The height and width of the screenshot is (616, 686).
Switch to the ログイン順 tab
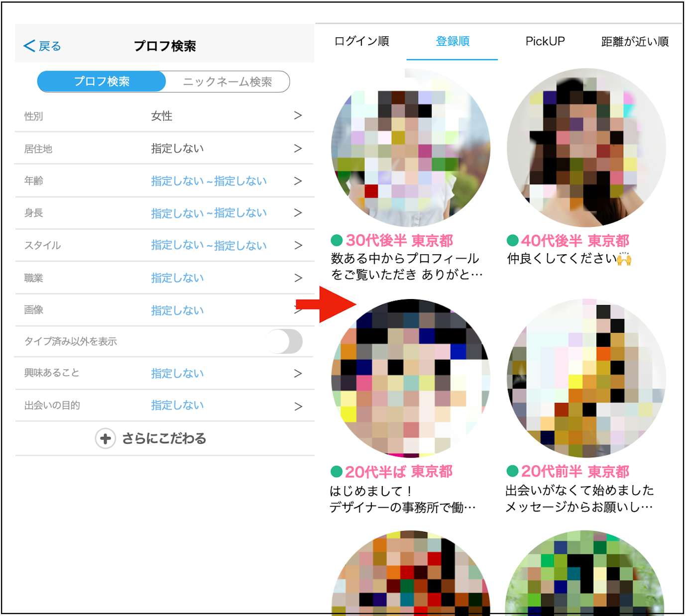(x=362, y=41)
